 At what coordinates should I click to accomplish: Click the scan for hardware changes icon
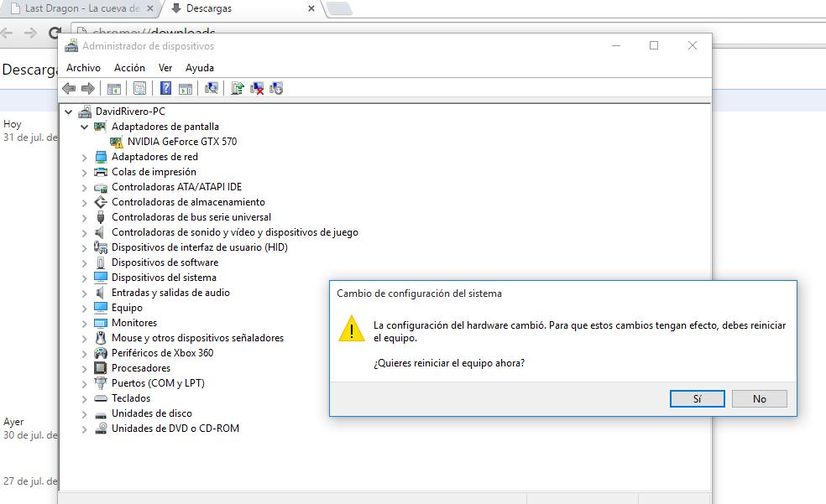[x=212, y=88]
